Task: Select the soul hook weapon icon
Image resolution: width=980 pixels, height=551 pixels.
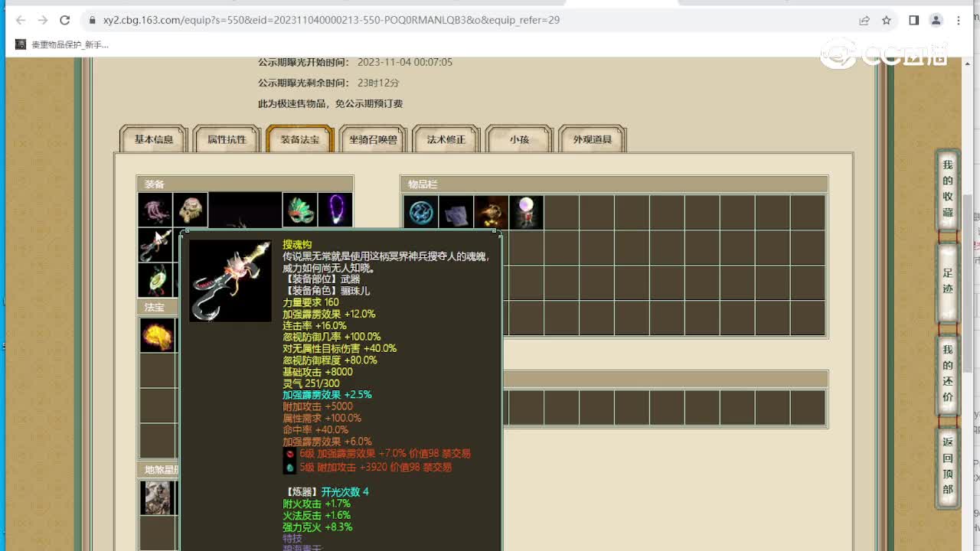Action: point(155,245)
